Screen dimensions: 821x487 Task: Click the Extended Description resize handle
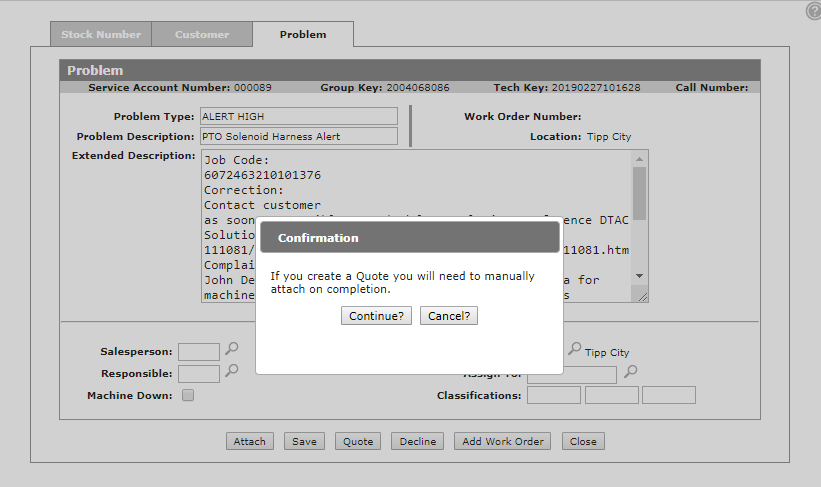641,296
